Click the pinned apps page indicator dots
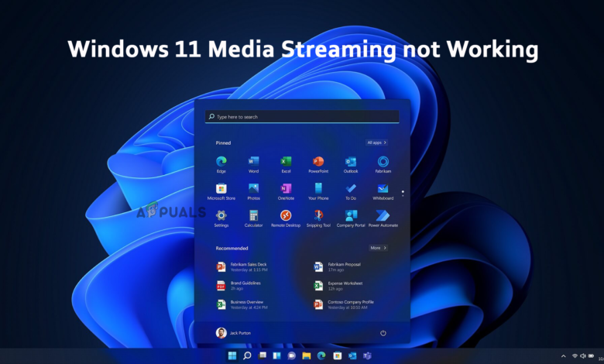 (403, 194)
